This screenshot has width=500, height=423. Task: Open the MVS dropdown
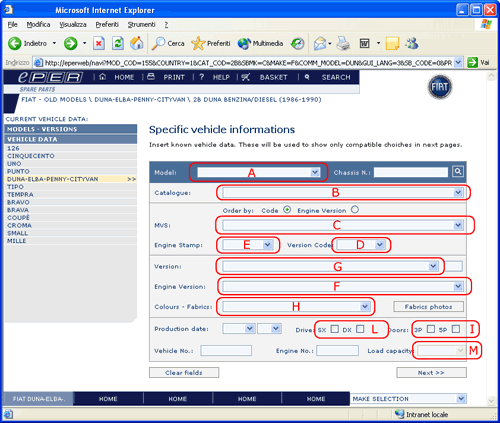[x=343, y=225]
